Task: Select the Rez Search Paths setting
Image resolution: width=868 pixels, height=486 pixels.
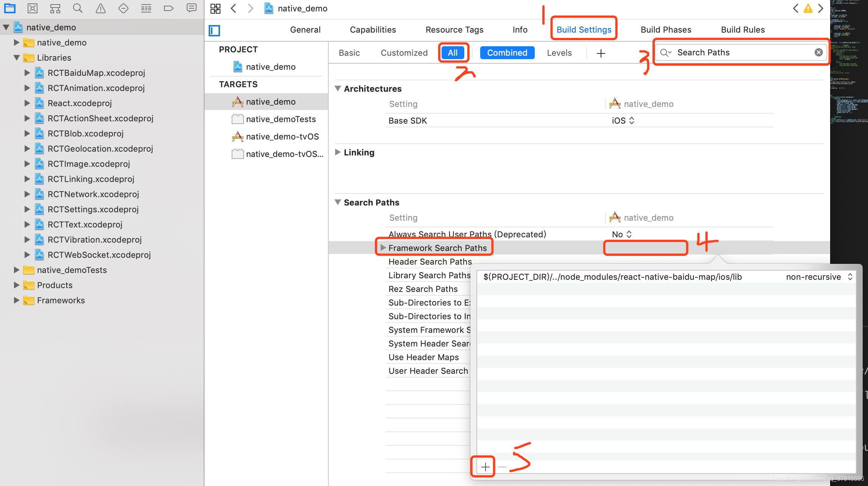Action: click(423, 289)
